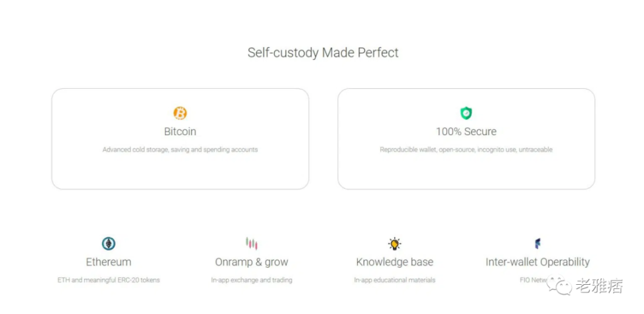Click In-app exchange and trading text
This screenshot has height=314, width=644.
click(252, 280)
